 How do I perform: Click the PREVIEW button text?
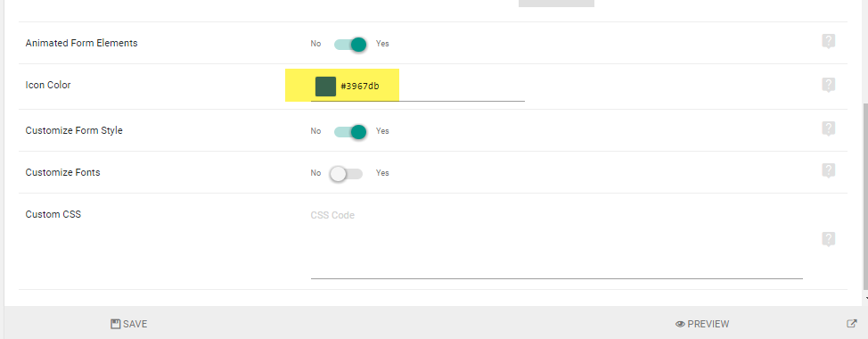708,324
